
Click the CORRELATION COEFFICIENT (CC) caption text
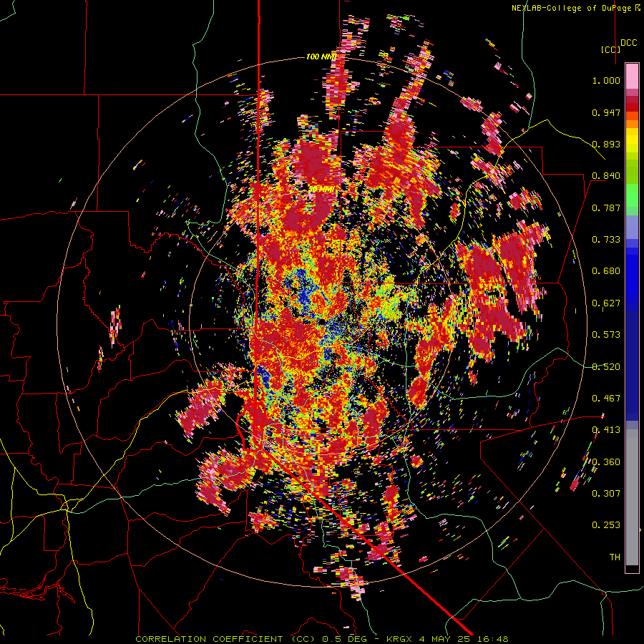[225, 639]
